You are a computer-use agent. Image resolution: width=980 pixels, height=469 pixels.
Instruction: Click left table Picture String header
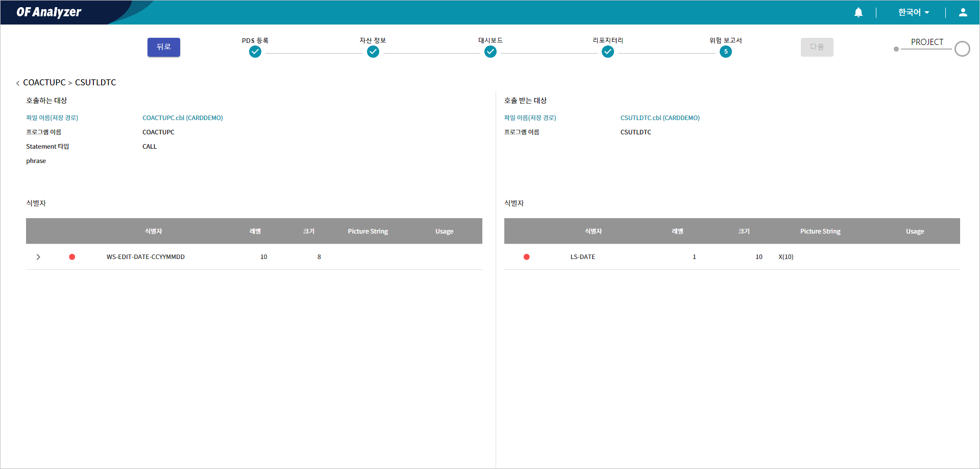[368, 231]
